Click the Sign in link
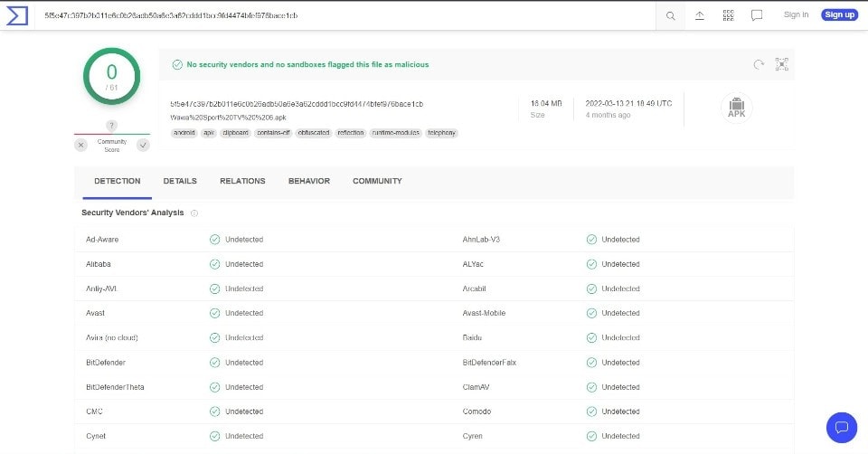This screenshot has width=868, height=454. coord(796,15)
